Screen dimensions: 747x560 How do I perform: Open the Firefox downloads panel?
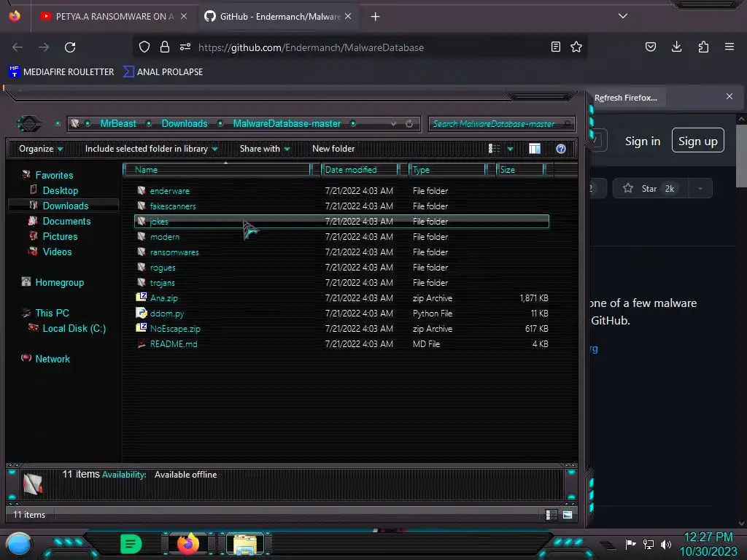(x=676, y=47)
